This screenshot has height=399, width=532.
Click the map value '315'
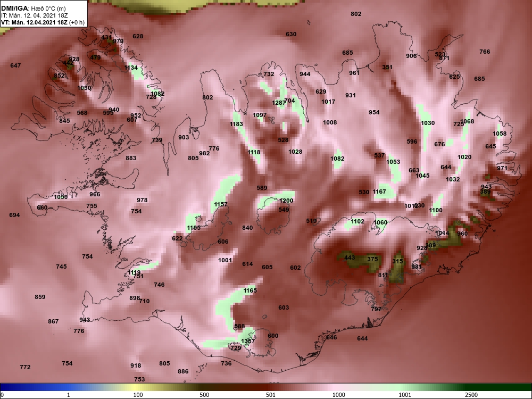point(397,261)
